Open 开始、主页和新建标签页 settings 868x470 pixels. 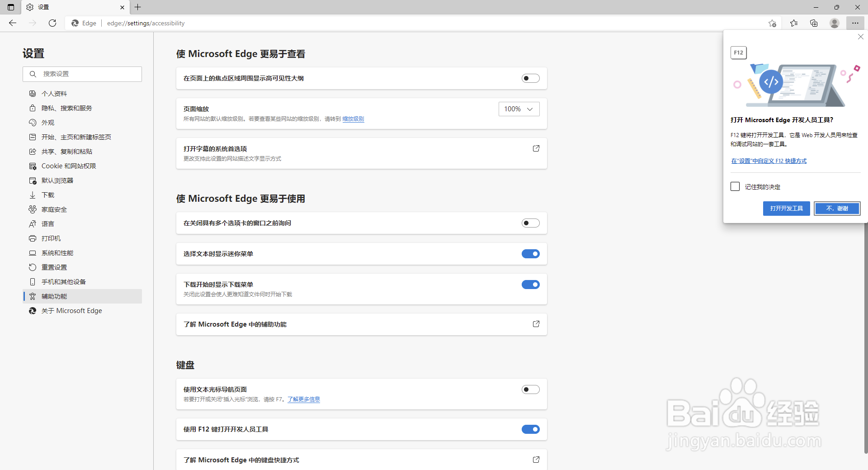click(82, 137)
